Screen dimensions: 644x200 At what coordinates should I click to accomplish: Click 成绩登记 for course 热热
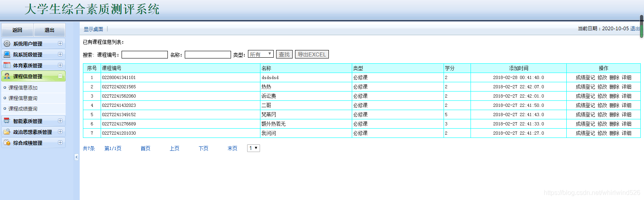[x=585, y=87]
